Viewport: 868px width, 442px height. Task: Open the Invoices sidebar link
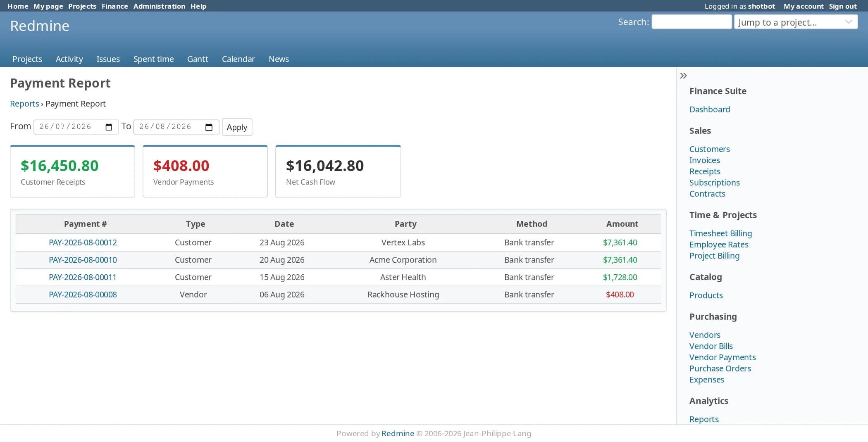coord(704,160)
